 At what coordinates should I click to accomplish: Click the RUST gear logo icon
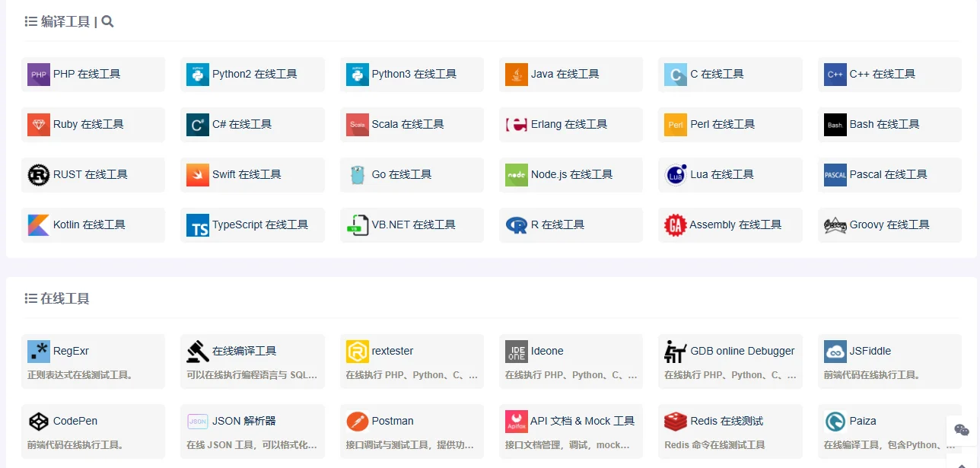[x=38, y=174]
